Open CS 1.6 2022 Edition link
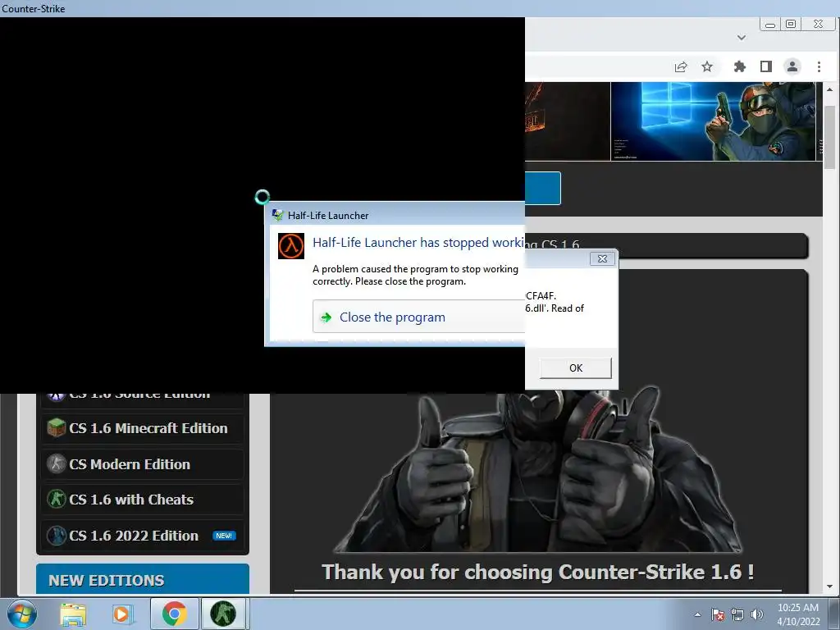Viewport: 840px width, 630px height. [143, 535]
